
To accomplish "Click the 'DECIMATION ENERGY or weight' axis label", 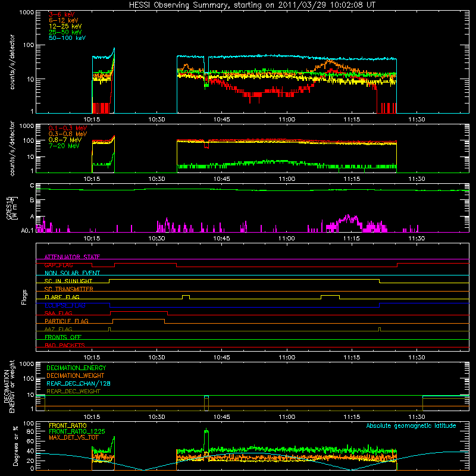I will tap(10, 386).
